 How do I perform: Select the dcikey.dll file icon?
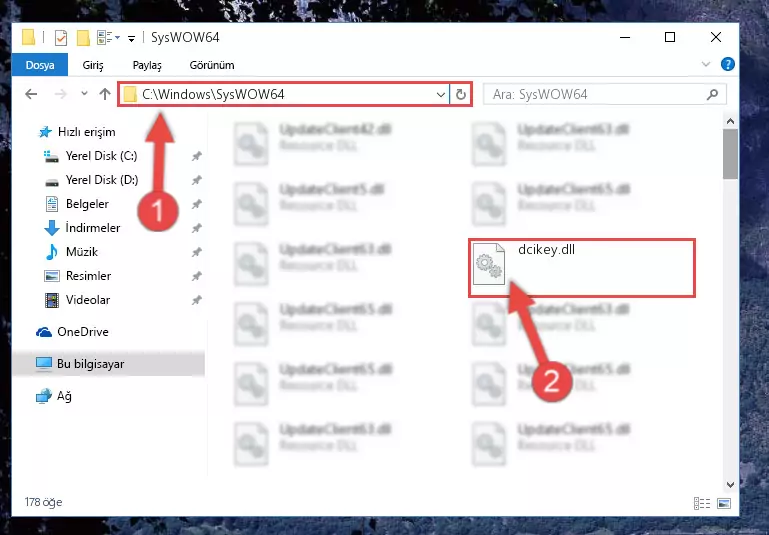488,264
